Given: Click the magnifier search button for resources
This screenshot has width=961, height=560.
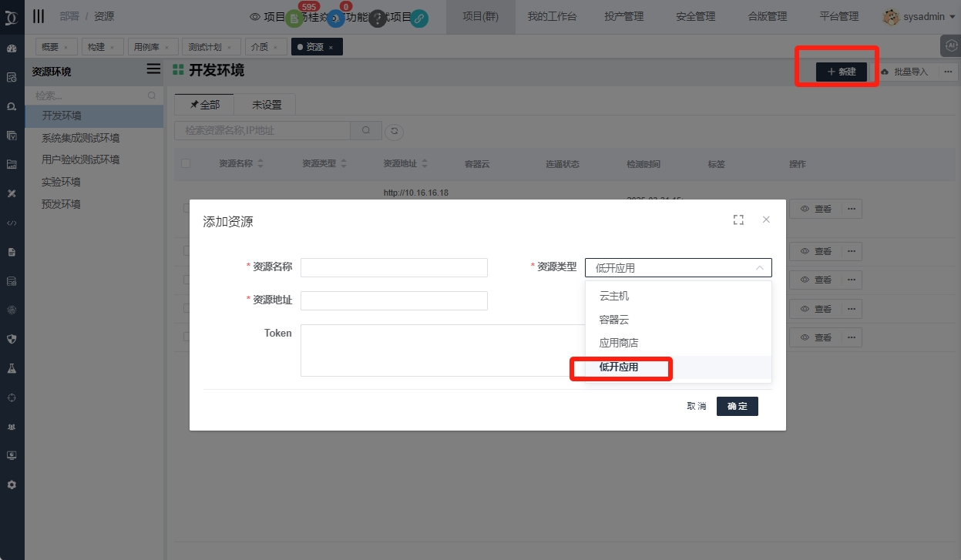Looking at the screenshot, I should [366, 131].
